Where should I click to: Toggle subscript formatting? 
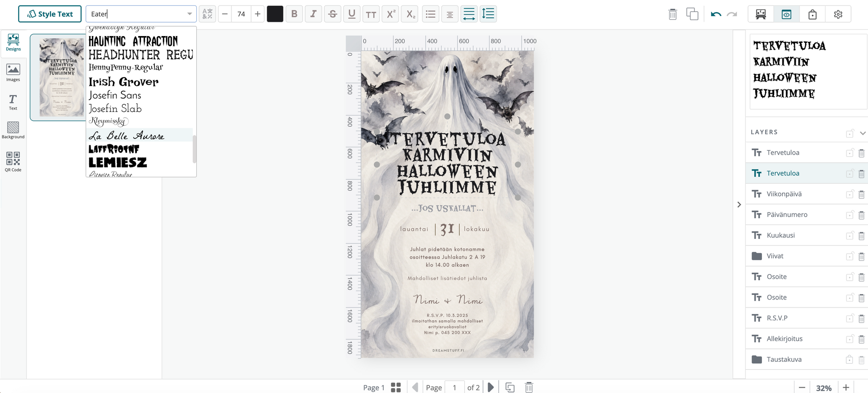(x=409, y=14)
